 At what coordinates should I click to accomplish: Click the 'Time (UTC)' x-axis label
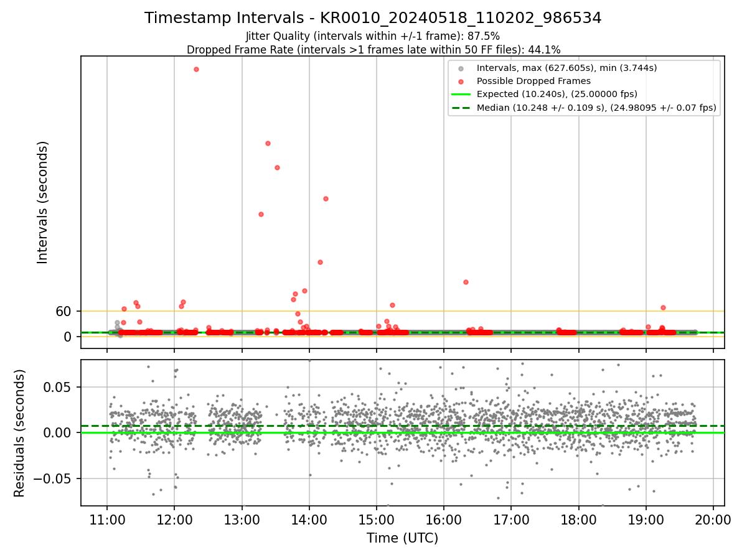point(402,538)
